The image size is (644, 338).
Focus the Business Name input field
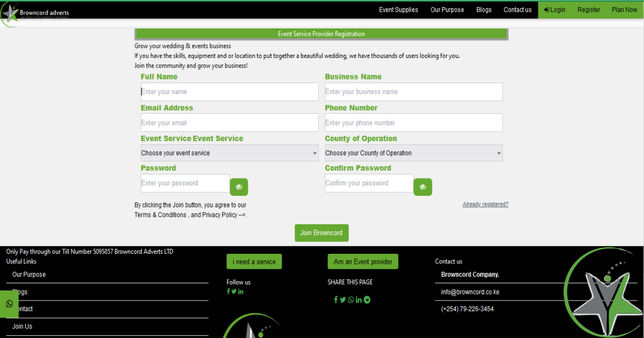pyautogui.click(x=414, y=92)
